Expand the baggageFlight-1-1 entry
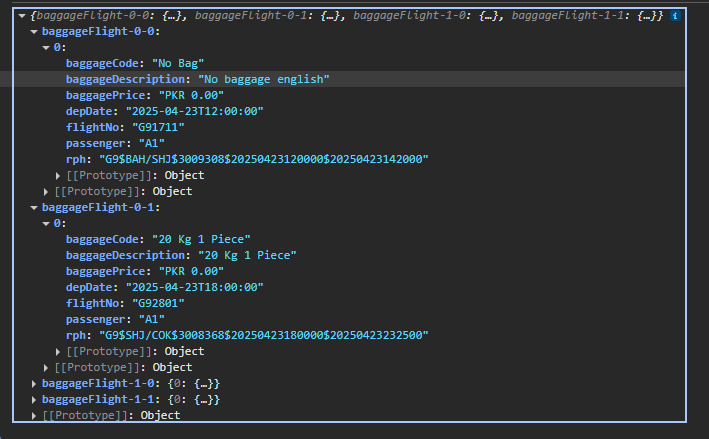The image size is (709, 439). 35,399
